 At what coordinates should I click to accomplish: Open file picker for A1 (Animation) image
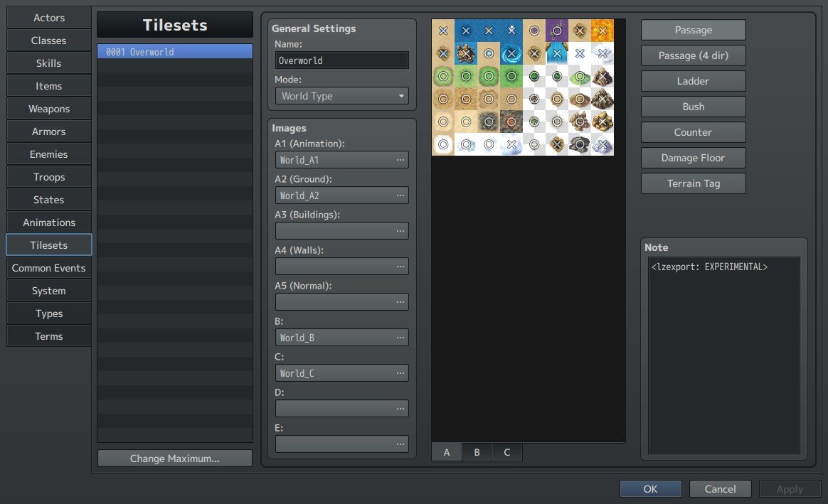[400, 160]
